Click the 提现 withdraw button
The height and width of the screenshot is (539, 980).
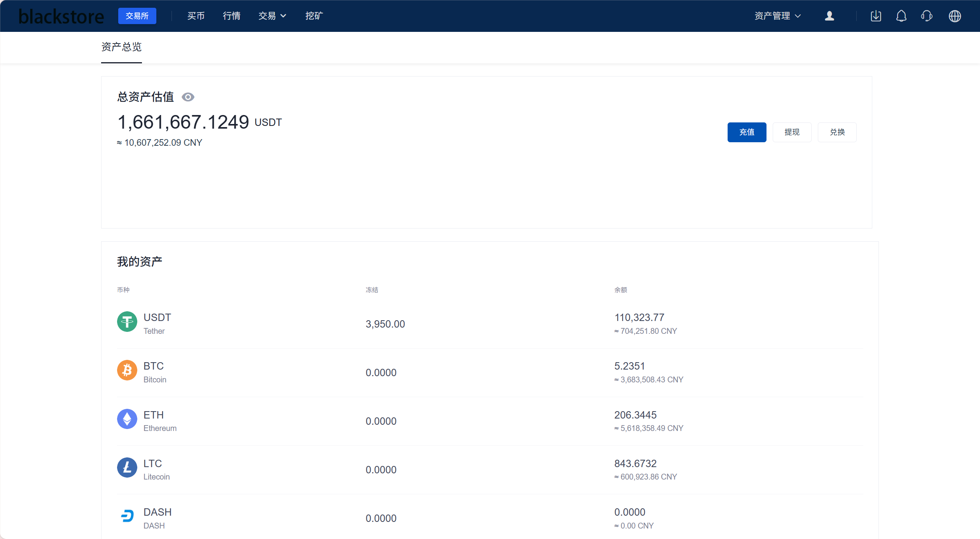point(791,132)
